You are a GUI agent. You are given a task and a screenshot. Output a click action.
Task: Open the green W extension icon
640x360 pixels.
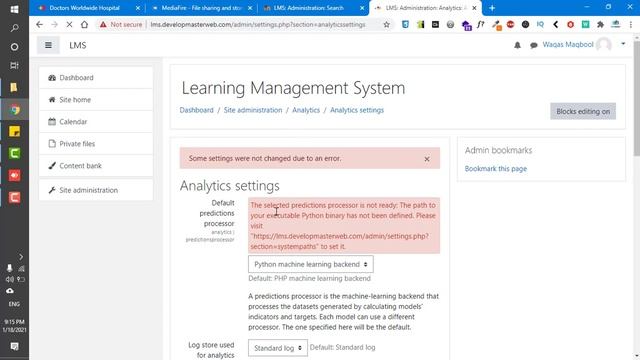pyautogui.click(x=585, y=24)
